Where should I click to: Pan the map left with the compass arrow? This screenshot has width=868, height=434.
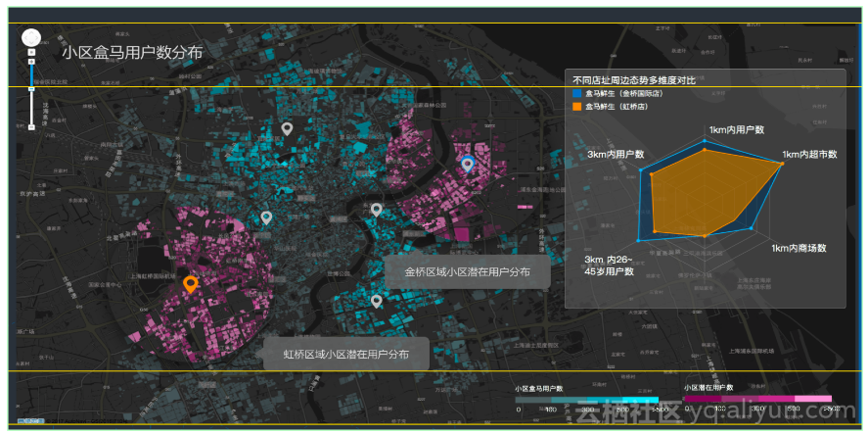(x=24, y=37)
